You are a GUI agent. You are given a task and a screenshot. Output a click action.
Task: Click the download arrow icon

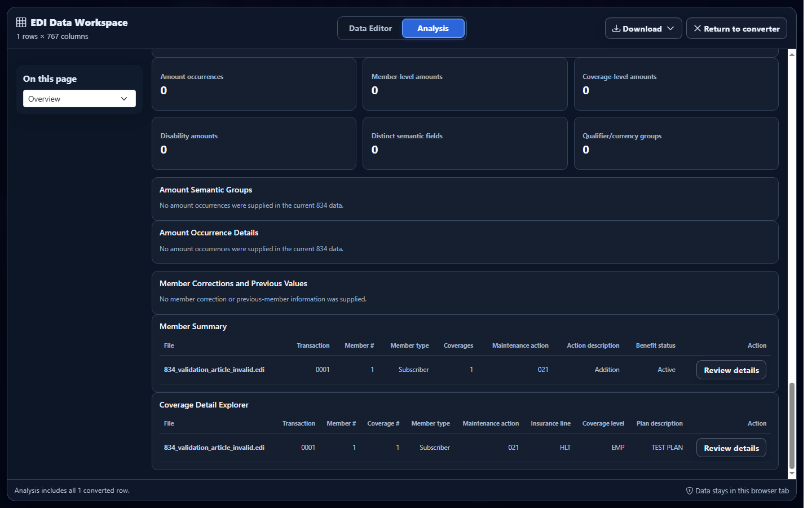[616, 28]
